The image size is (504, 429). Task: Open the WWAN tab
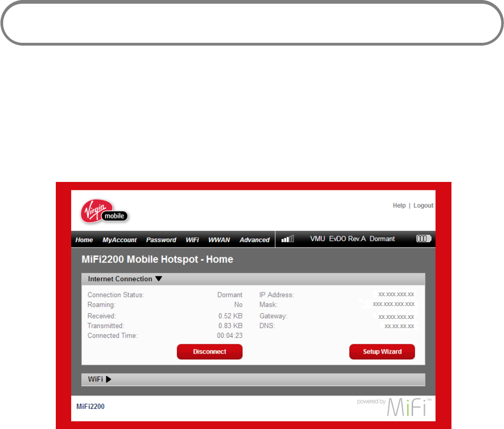tap(219, 240)
